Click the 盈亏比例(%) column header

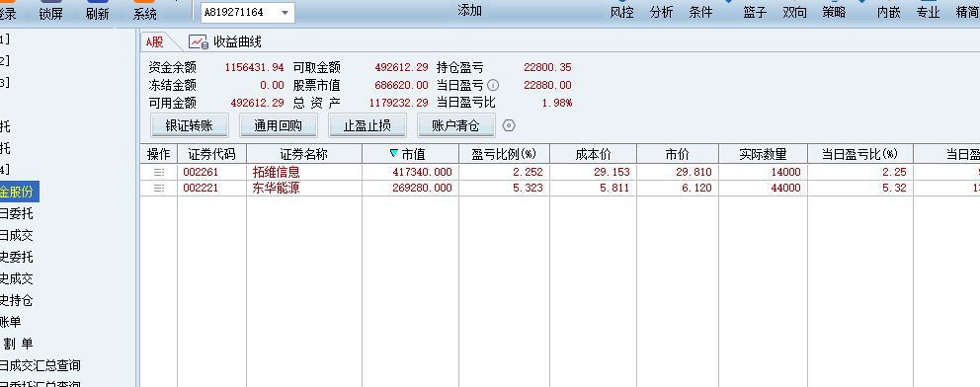(x=505, y=154)
